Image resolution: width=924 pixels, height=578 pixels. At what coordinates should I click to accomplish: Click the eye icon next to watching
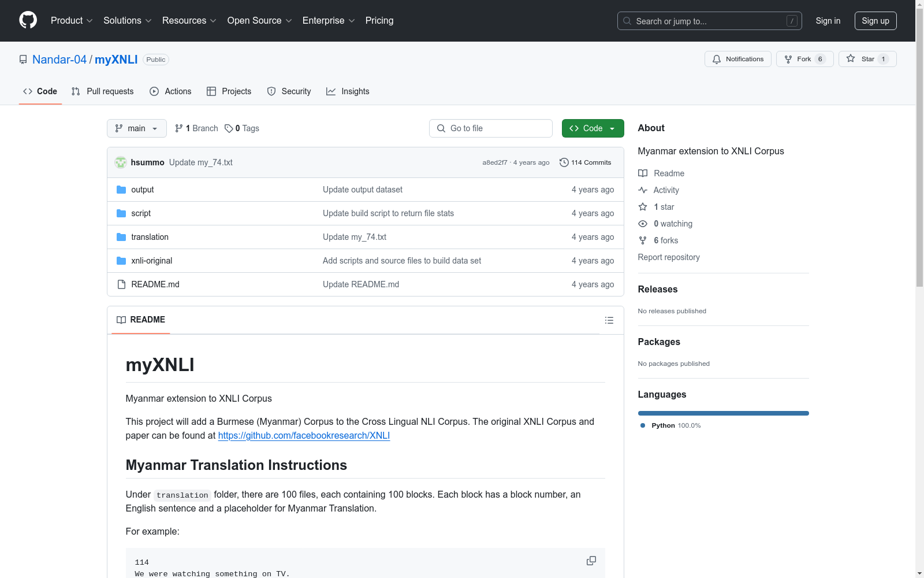[643, 224]
